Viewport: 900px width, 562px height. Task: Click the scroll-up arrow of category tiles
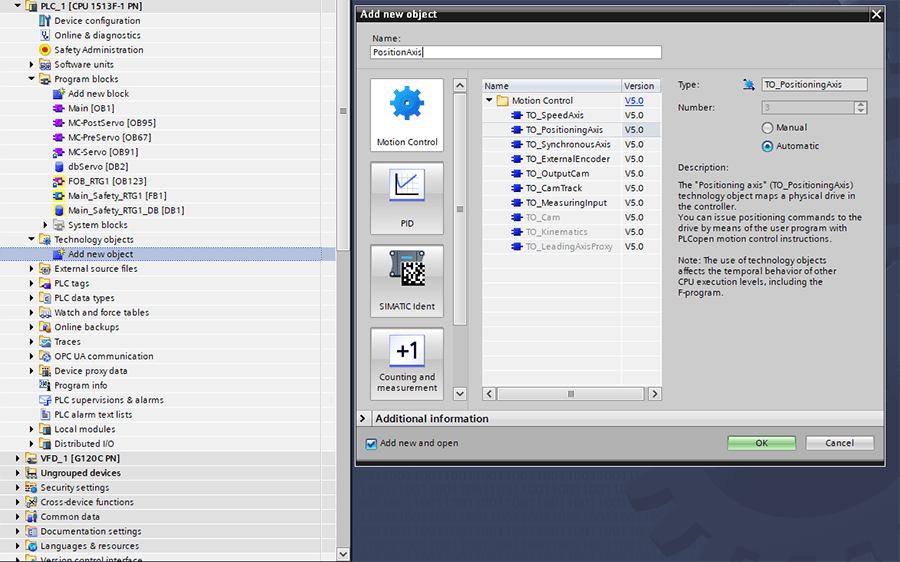pos(460,86)
